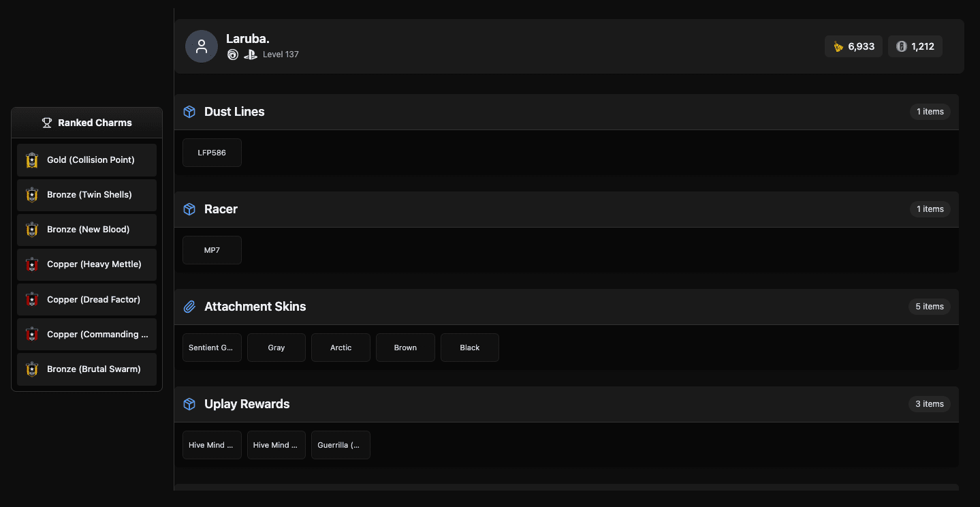The height and width of the screenshot is (507, 980).
Task: Click the Attachment Skins paperclip icon
Action: click(190, 307)
